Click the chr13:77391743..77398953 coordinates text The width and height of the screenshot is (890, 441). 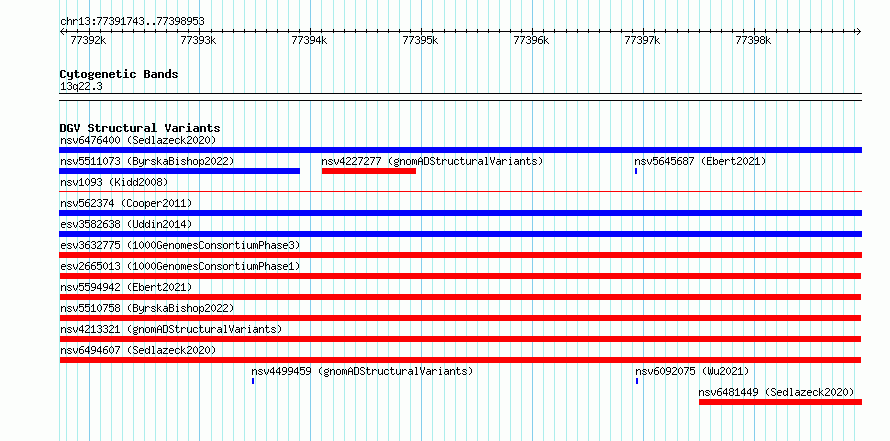(132, 22)
